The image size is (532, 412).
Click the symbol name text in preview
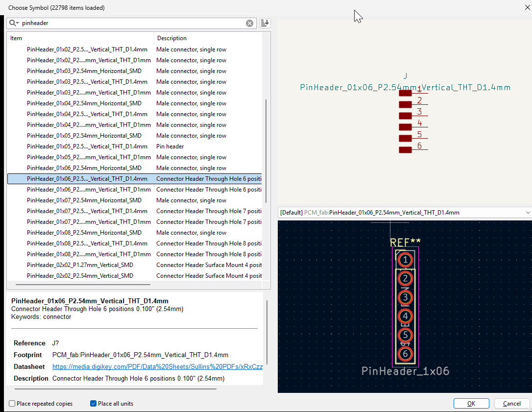(x=405, y=88)
